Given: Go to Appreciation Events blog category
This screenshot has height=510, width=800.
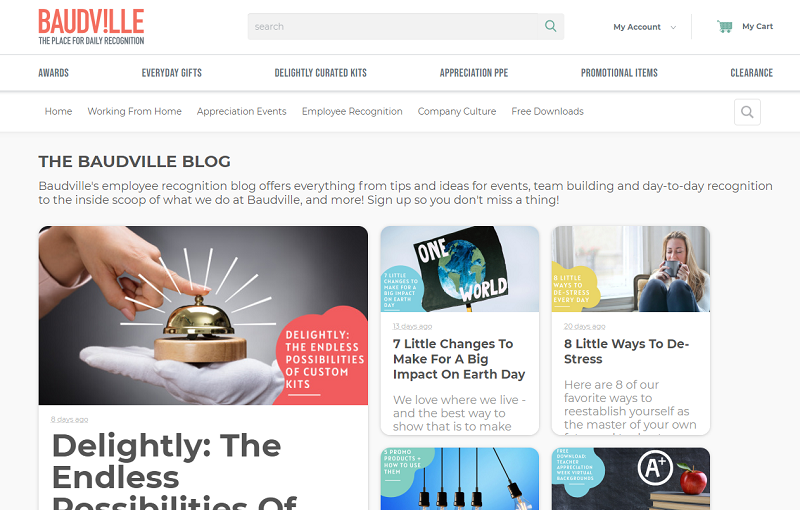Looking at the screenshot, I should [x=241, y=111].
